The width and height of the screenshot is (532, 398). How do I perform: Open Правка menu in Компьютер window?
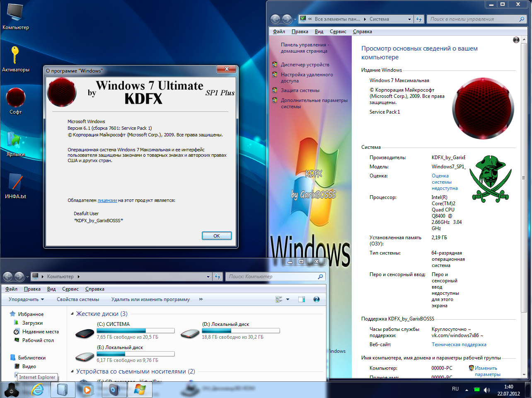pos(32,289)
